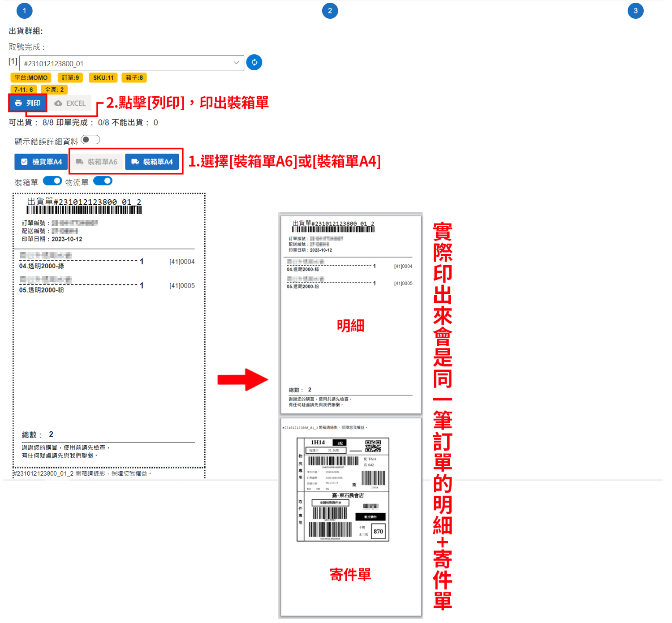Select the 檢貨單A4 tab
The image size is (672, 623).
point(41,162)
